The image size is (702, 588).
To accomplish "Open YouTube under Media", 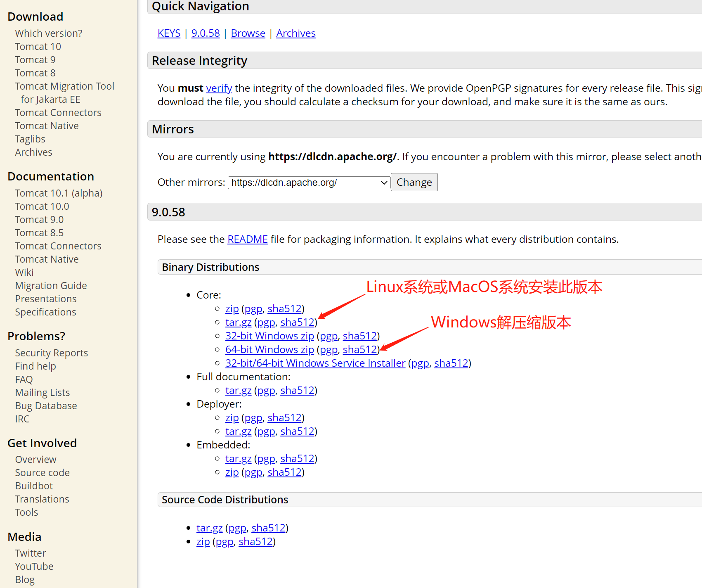I will click(34, 567).
